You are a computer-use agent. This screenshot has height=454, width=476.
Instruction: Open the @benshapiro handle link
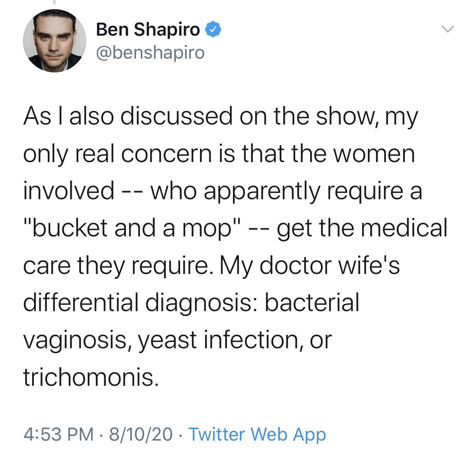(x=150, y=52)
